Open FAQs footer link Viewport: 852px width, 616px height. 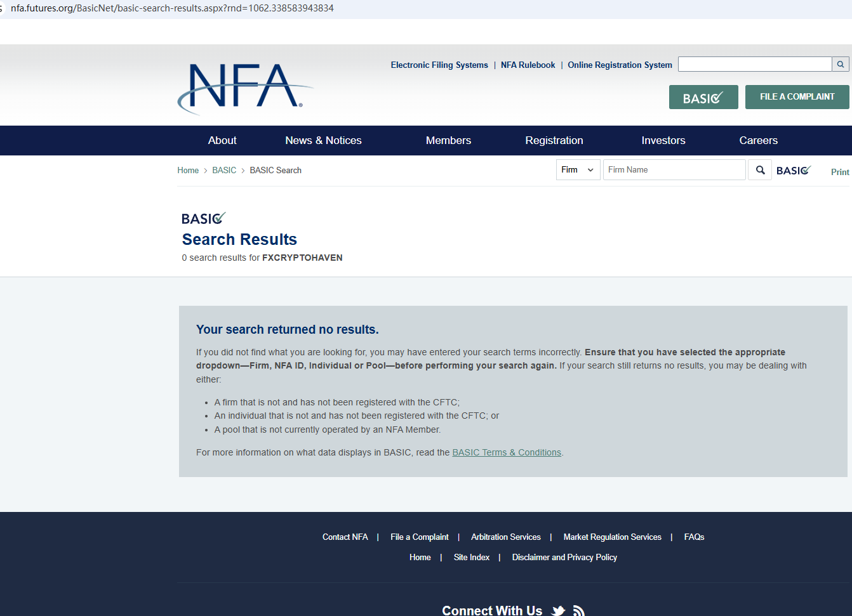tap(694, 537)
